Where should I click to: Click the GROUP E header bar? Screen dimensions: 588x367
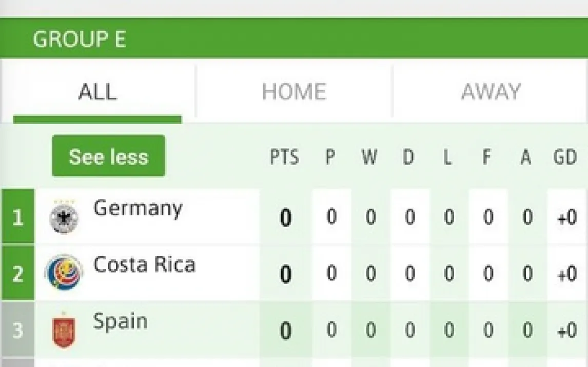click(294, 39)
